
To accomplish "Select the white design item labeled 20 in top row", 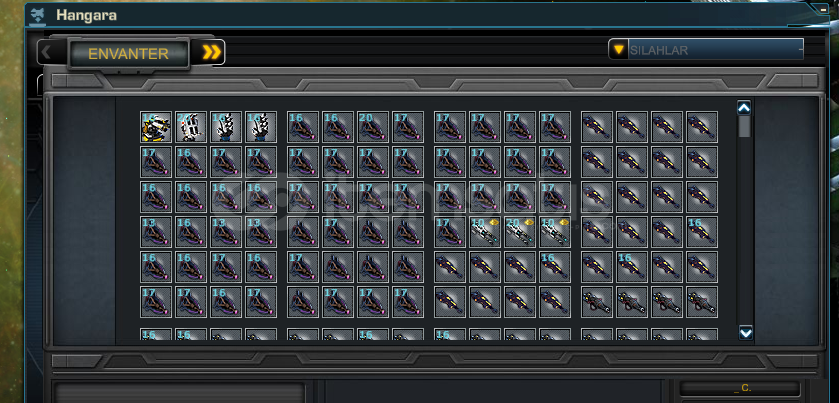I will (x=191, y=127).
